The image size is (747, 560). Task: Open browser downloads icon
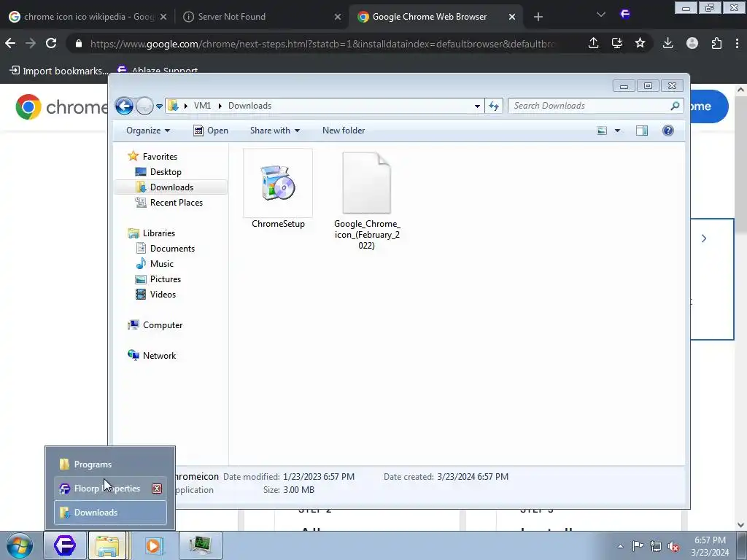(x=668, y=43)
